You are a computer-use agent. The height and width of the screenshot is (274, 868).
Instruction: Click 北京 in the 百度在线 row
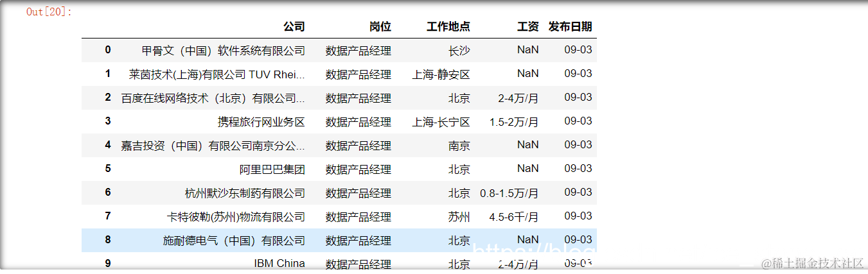[459, 98]
